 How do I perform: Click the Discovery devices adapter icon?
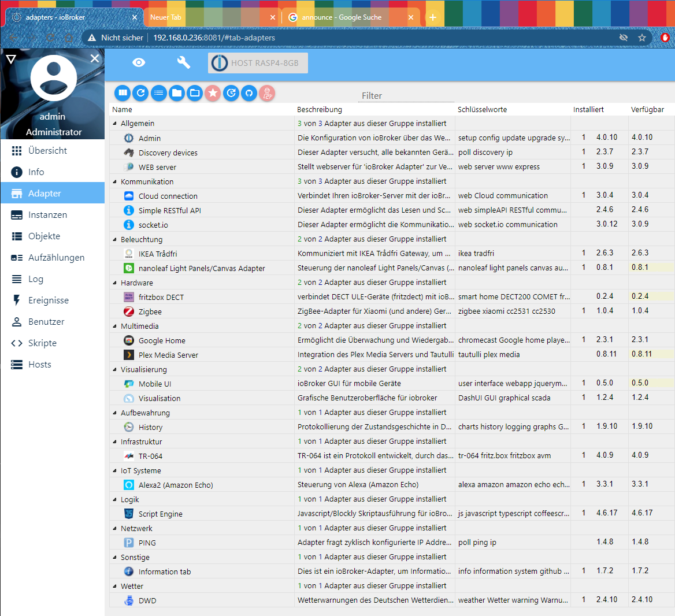coord(129,153)
